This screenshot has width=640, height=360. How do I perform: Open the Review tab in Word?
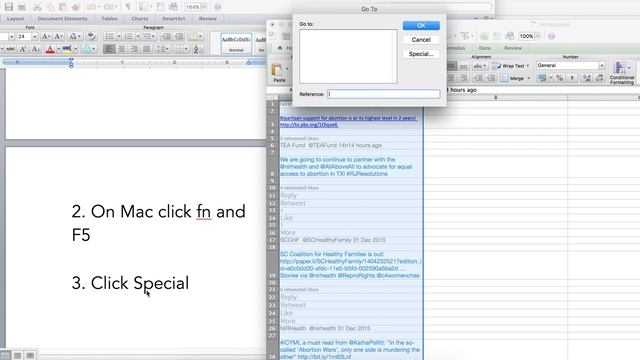click(207, 19)
